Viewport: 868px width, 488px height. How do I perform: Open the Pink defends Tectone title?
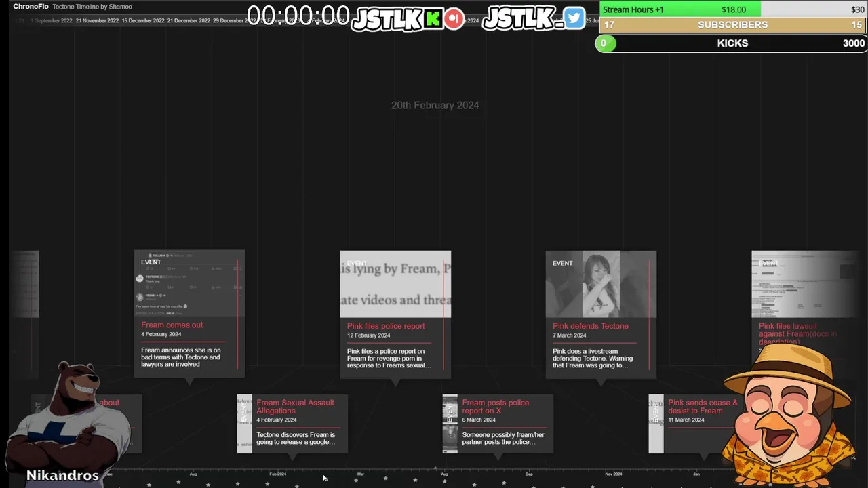tap(591, 326)
